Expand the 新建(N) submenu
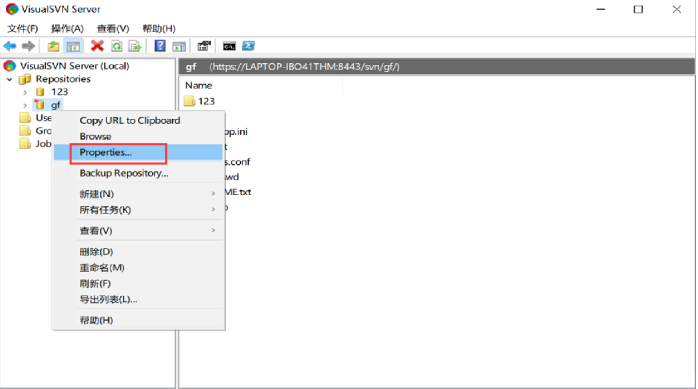 (138, 194)
